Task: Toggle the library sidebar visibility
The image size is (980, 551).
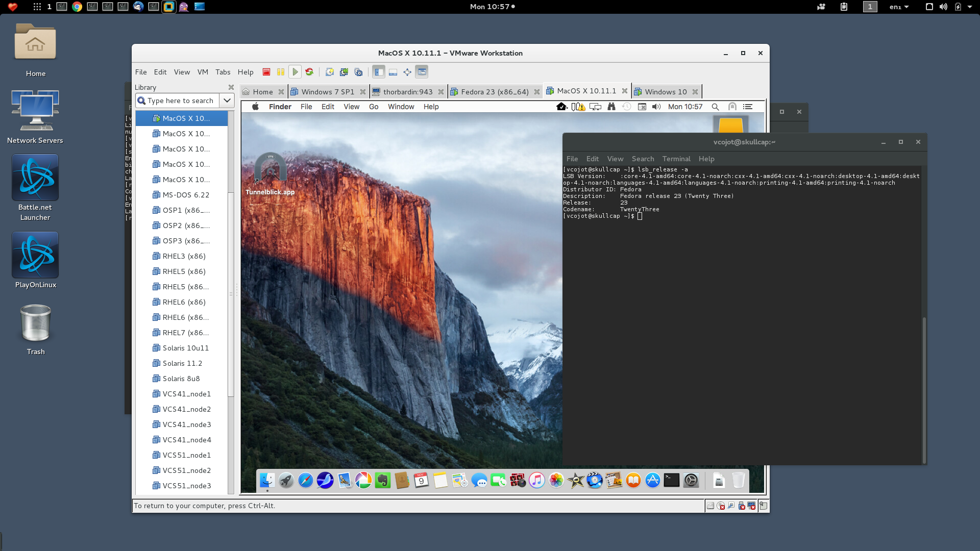Action: (378, 72)
